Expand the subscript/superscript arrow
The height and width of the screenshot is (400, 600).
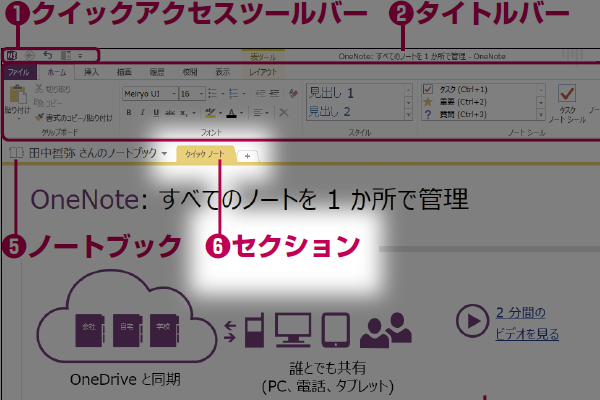[x=194, y=113]
